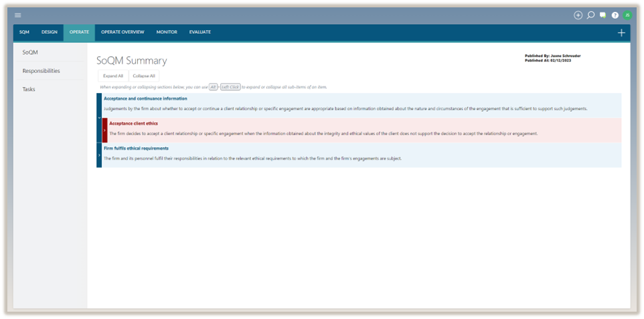Select Responsibilities in the sidebar
Viewport: 644px width, 319px height.
41,70
